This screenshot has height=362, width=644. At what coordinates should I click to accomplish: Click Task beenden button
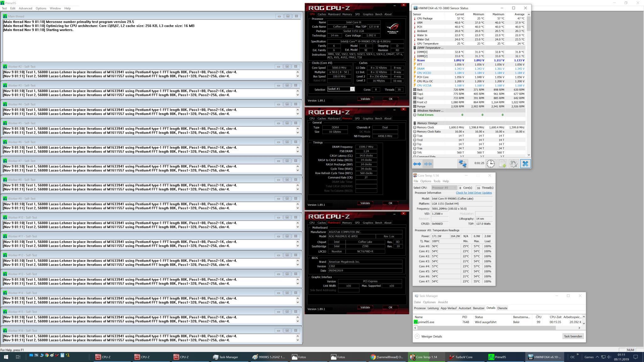[573, 336]
